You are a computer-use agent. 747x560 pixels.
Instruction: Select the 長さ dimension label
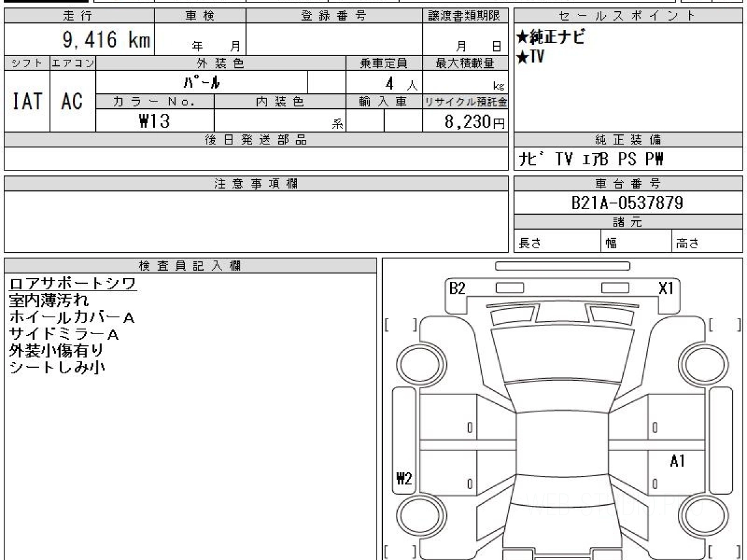pos(530,243)
